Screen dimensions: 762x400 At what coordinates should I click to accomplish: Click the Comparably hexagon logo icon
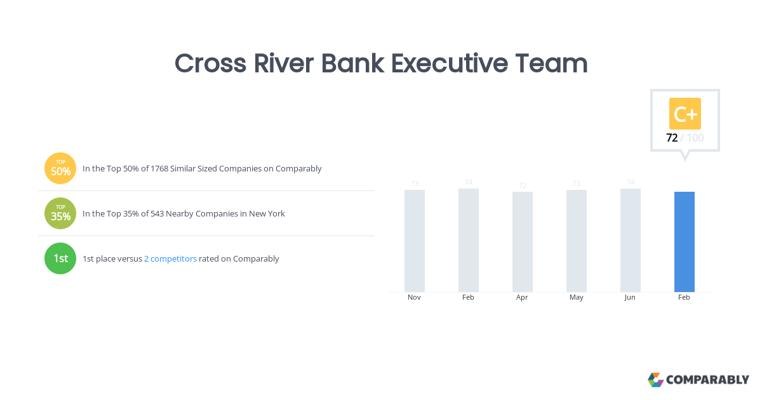pyautogui.click(x=656, y=380)
